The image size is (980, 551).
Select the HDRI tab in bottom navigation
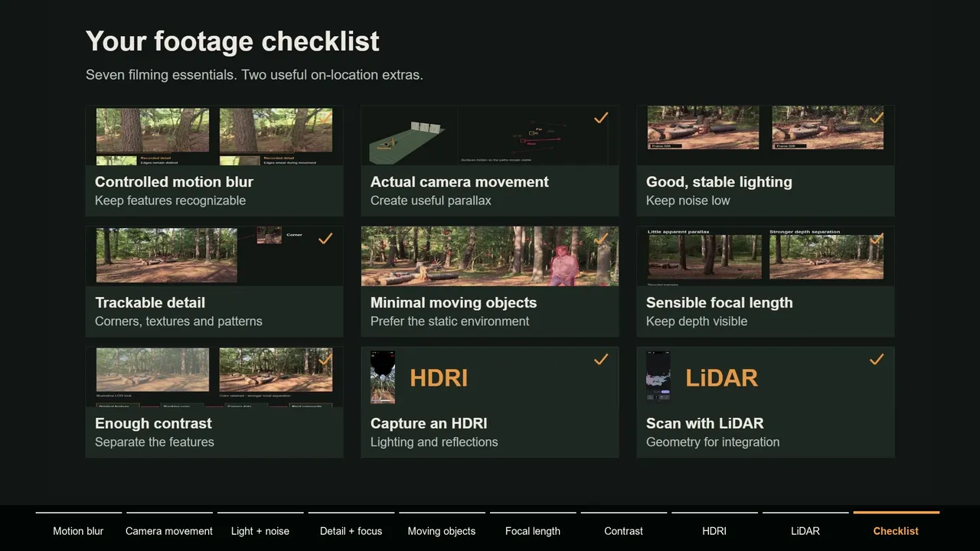(x=714, y=530)
